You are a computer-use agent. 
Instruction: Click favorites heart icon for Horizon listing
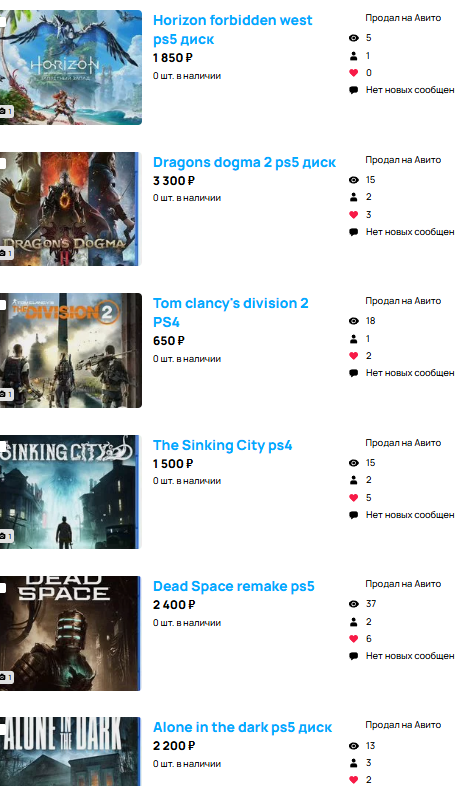pyautogui.click(x=354, y=73)
